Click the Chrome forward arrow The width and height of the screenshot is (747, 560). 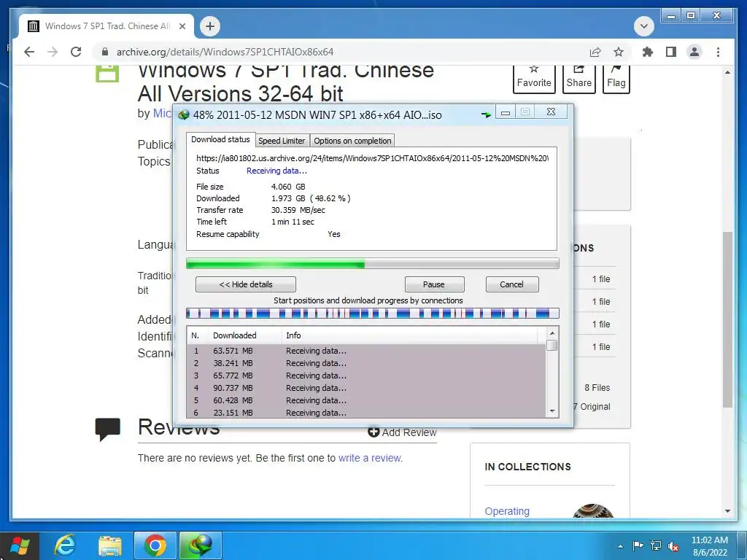[53, 52]
